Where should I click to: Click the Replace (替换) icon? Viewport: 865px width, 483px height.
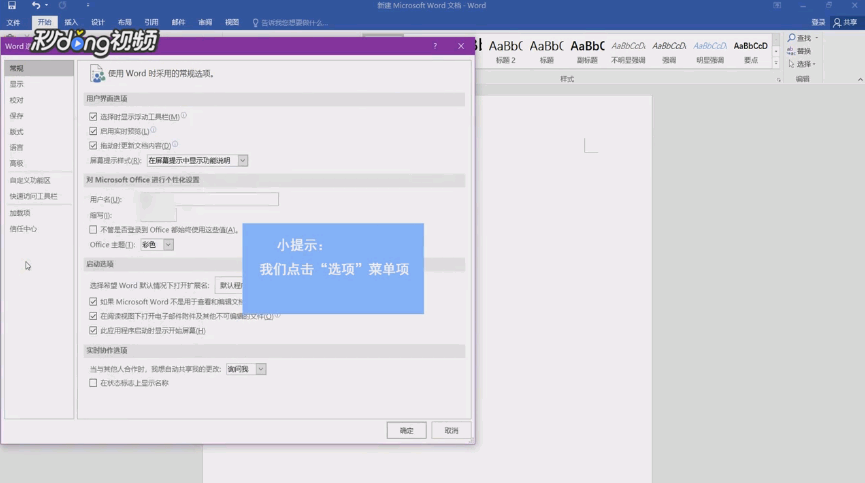791,51
